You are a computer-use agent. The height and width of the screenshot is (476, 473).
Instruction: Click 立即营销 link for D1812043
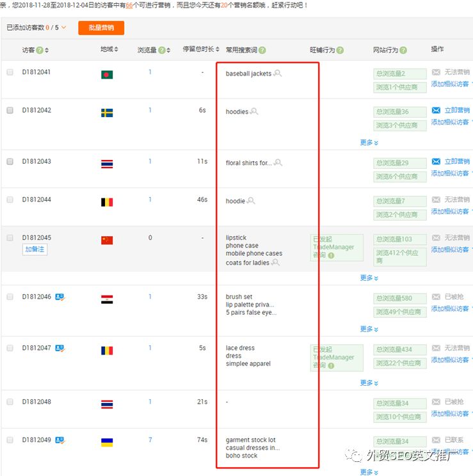pyautogui.click(x=457, y=161)
